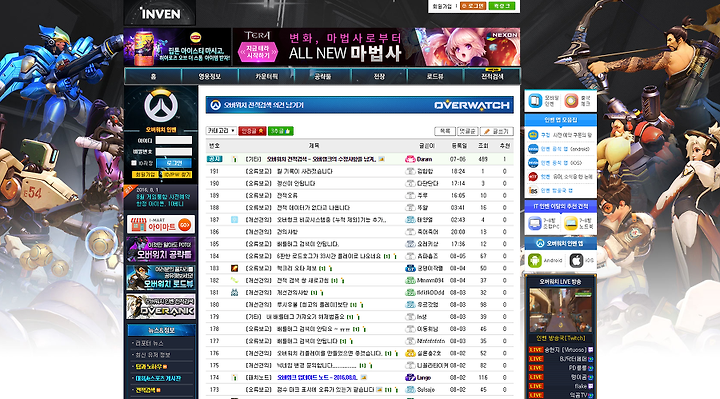Click the author icon for post 176

point(410,353)
